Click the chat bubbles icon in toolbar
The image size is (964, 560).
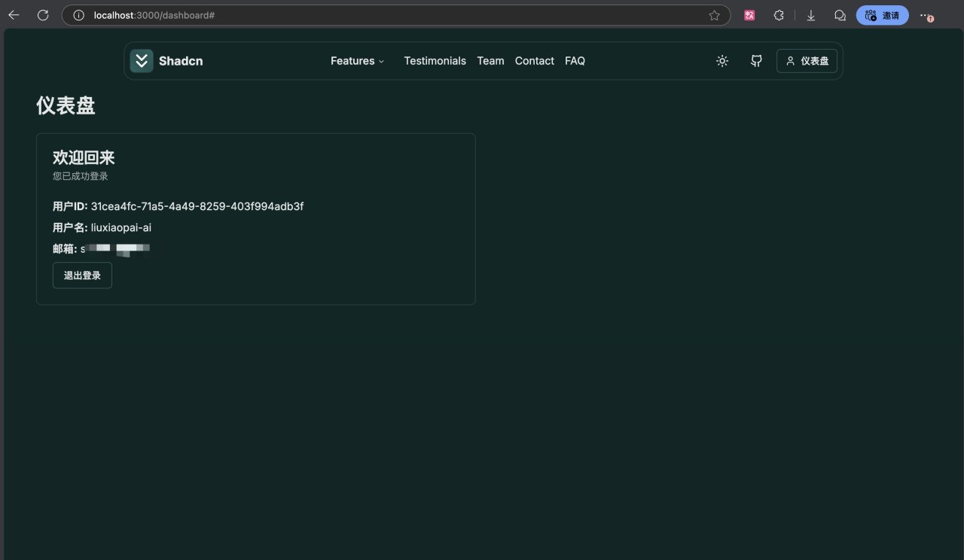pos(840,15)
